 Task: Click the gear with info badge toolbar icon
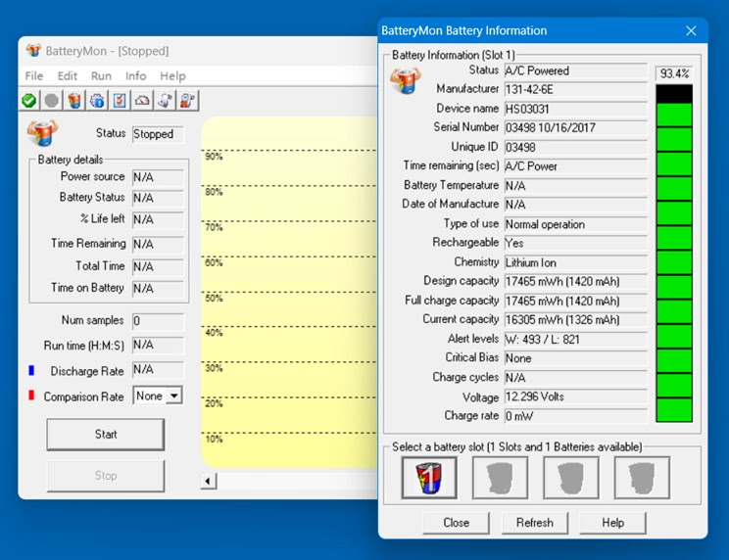97,100
